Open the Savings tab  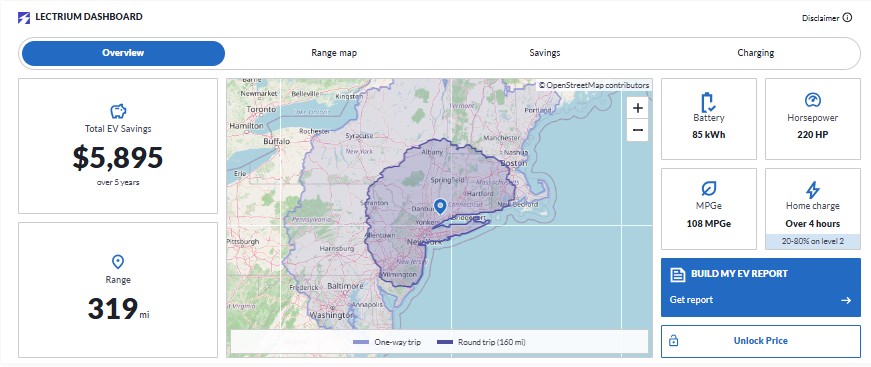click(544, 53)
